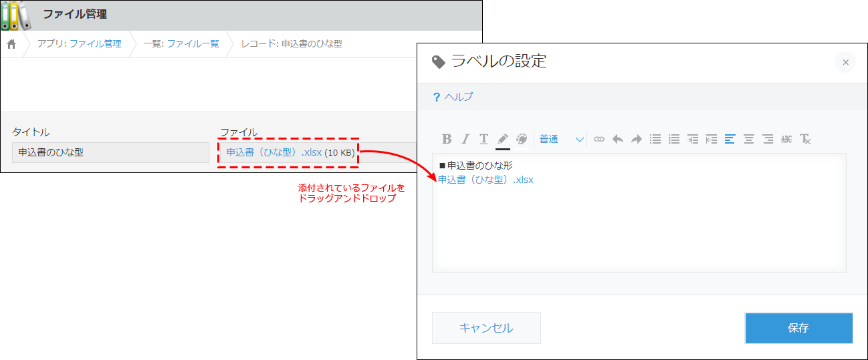Click the レコード: 申込書のひな型 breadcrumb
868x360 pixels.
(292, 43)
